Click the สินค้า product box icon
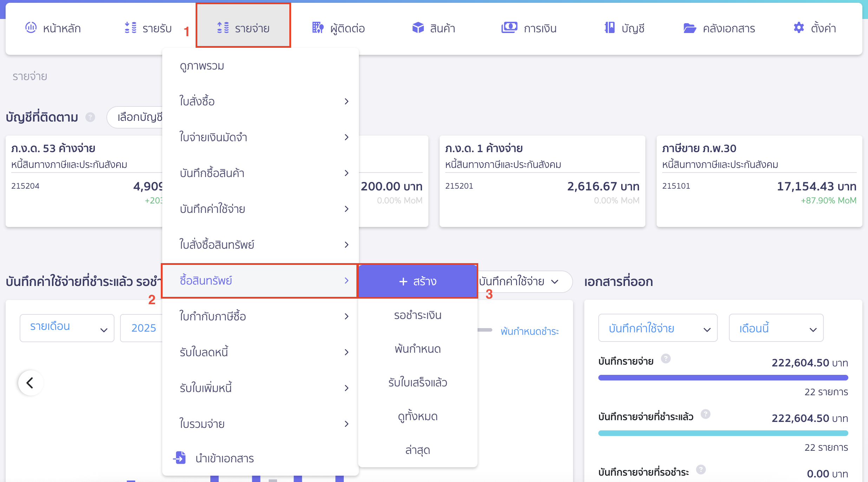Viewport: 868px width, 482px height. pyautogui.click(x=418, y=27)
